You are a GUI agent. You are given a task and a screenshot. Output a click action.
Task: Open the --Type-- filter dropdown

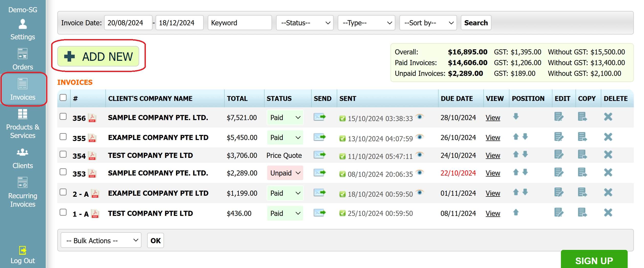(366, 23)
